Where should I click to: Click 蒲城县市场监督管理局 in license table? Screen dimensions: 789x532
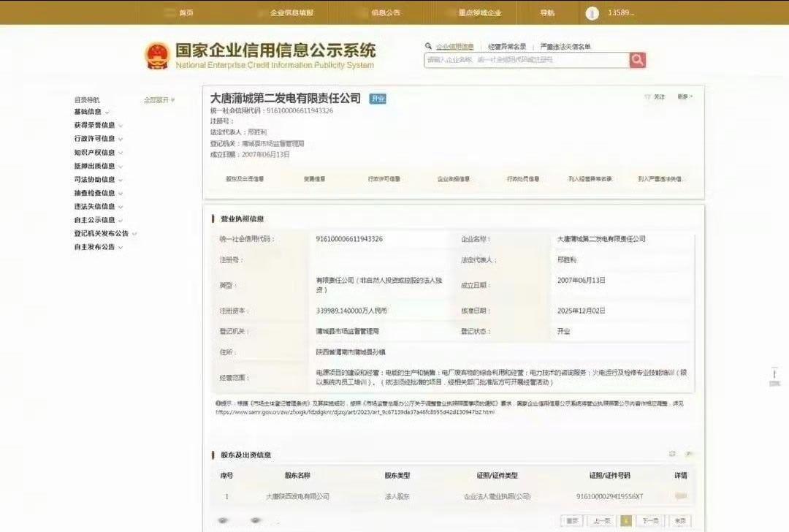pyautogui.click(x=347, y=331)
